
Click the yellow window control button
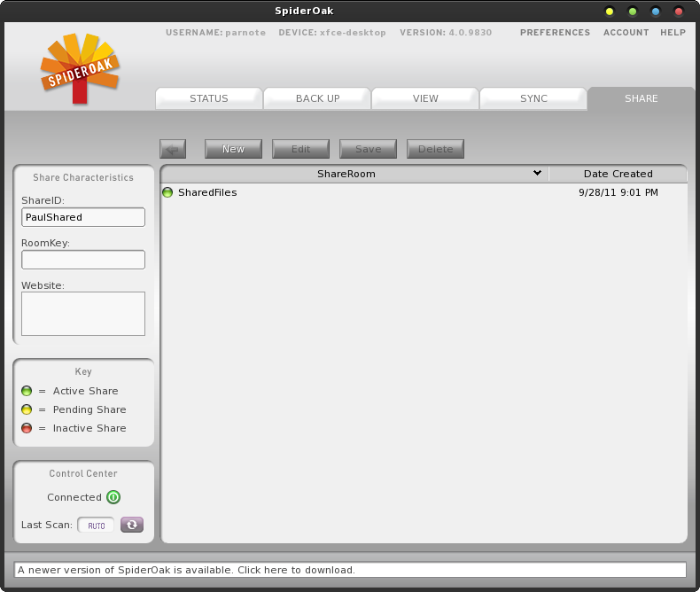(610, 12)
